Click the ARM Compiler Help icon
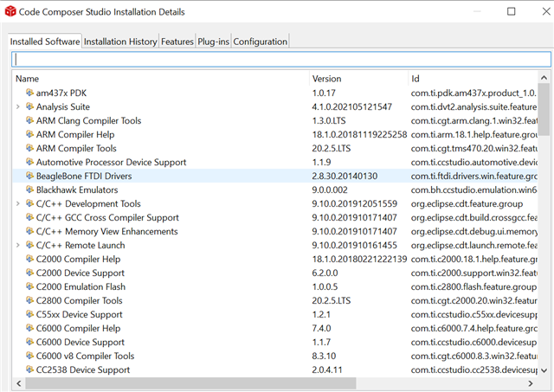 [29, 134]
